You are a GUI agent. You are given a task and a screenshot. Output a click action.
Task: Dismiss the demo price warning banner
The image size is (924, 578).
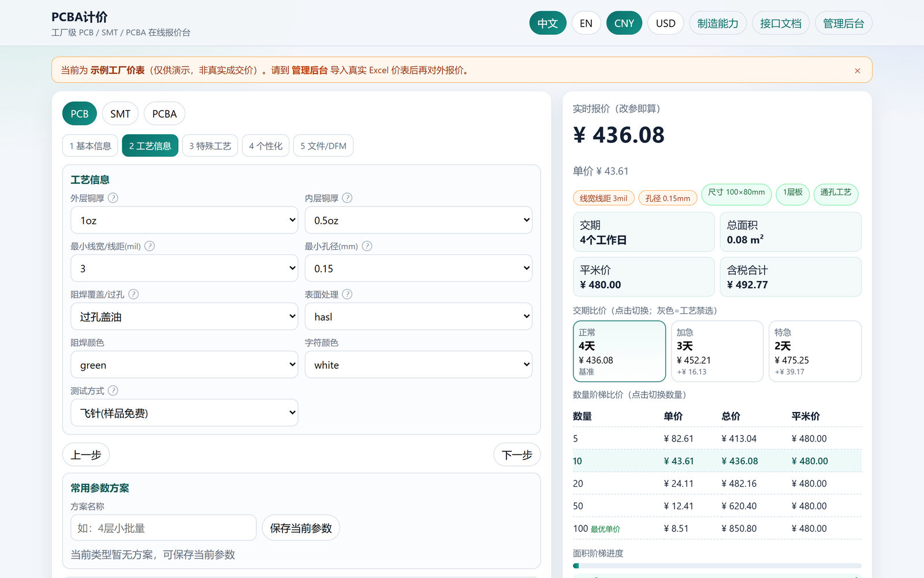tap(858, 71)
